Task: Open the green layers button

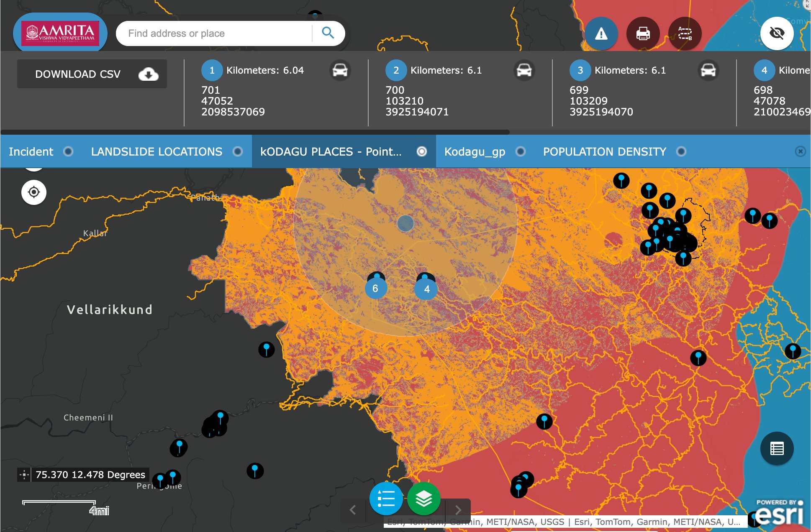Action: pos(423,499)
